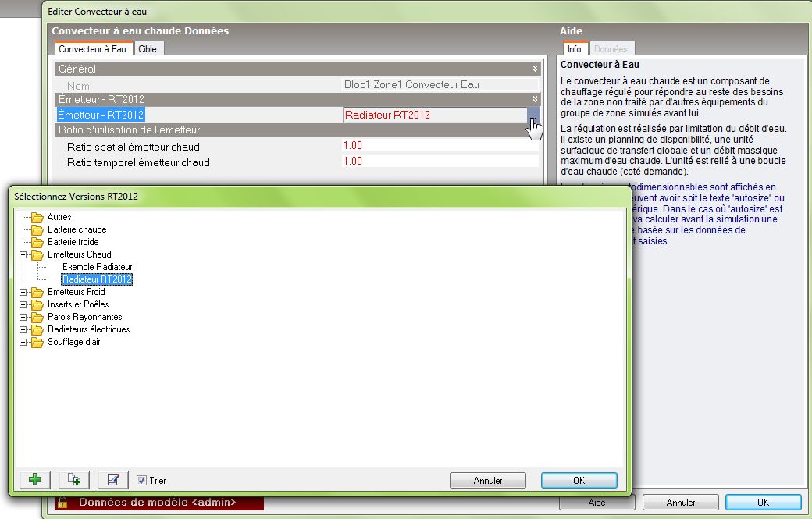Switch to the Cible tab
Image resolution: width=812 pixels, height=519 pixels.
click(148, 48)
